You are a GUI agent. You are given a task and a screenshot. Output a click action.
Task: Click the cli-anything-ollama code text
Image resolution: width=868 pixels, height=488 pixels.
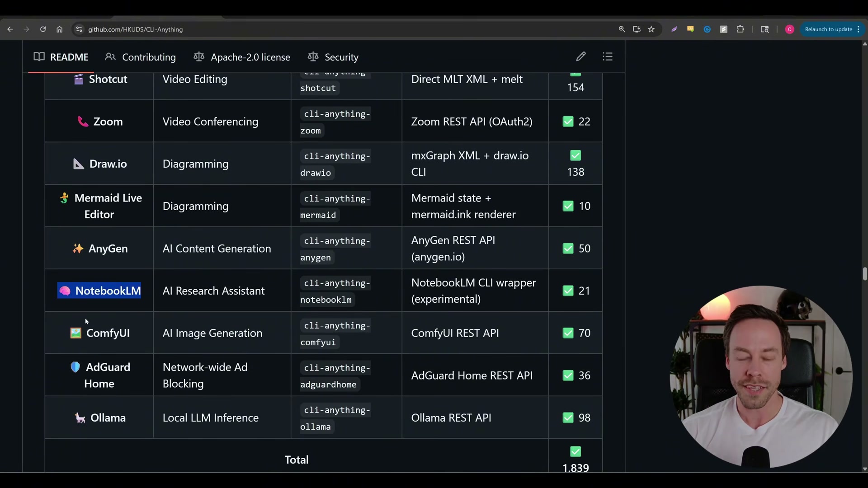pyautogui.click(x=335, y=418)
